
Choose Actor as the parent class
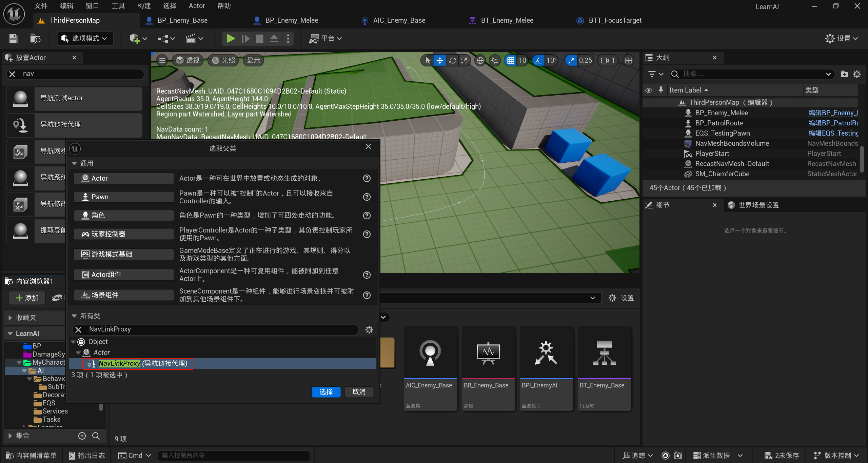tap(123, 178)
